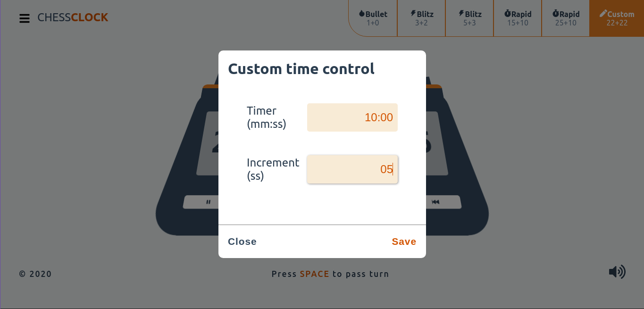
Task: Switch to the Blitz 5+3 preset
Action: click(x=469, y=18)
